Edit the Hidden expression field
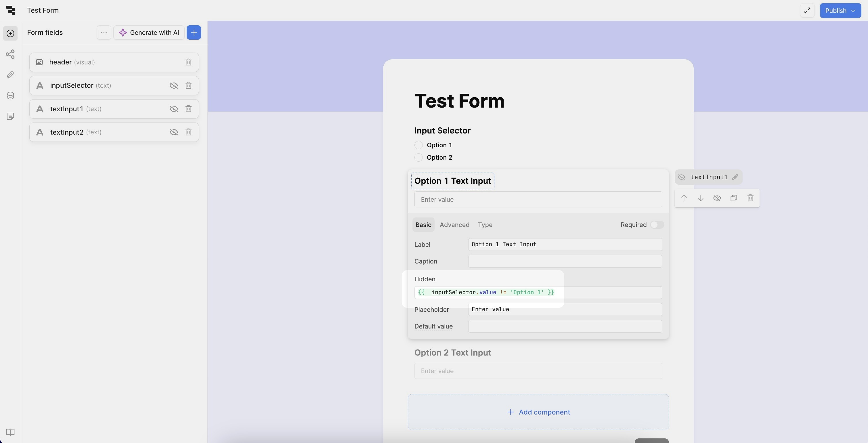This screenshot has height=443, width=868. pos(538,293)
